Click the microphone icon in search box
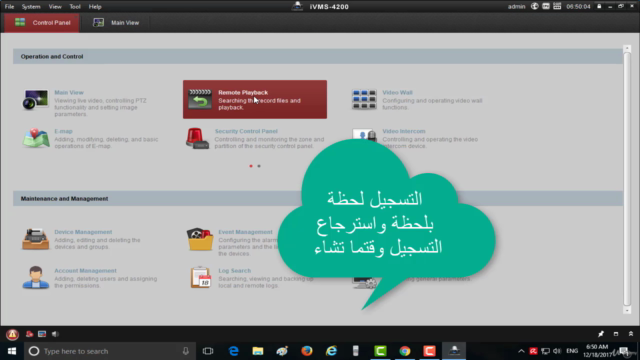640x360 pixels. pyautogui.click(x=186, y=351)
